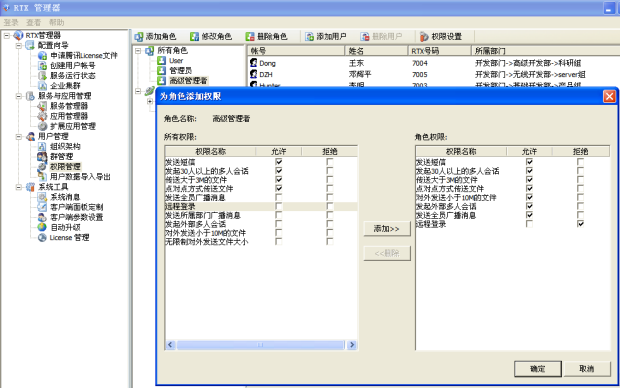Click the 企业集群 icon
Screen dimensions: 620x388
tap(42, 86)
